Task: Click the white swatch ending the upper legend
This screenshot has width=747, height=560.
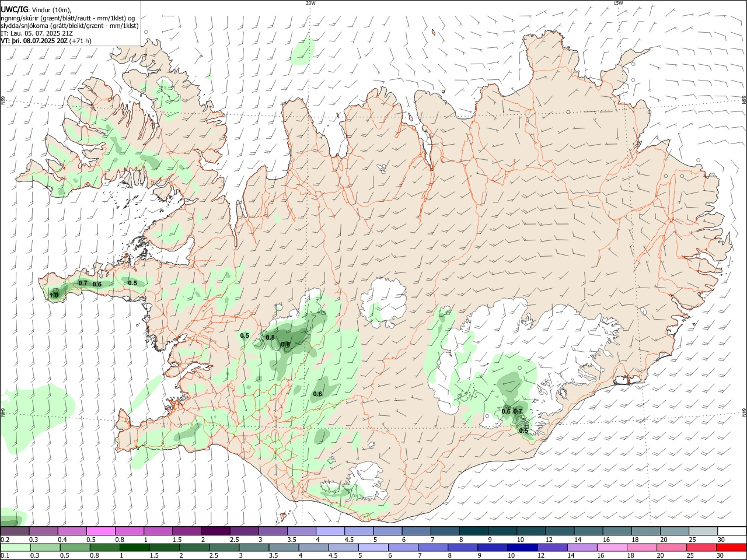Action: pos(731,531)
